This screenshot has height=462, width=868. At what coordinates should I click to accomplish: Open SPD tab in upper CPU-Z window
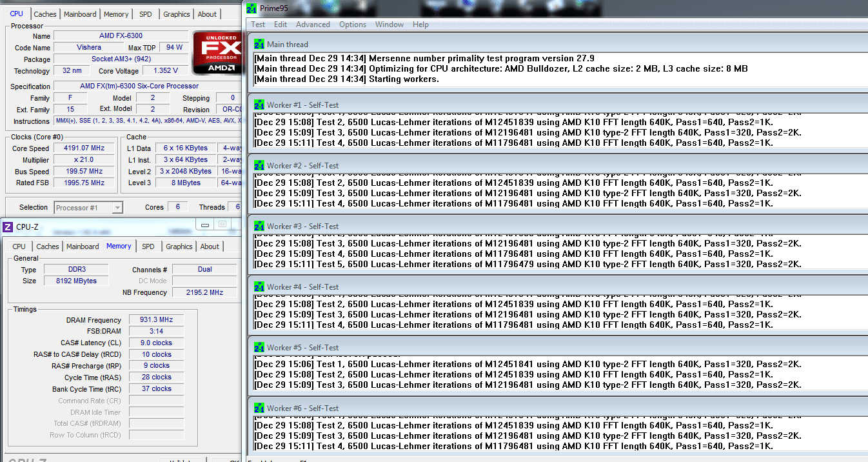tap(146, 14)
